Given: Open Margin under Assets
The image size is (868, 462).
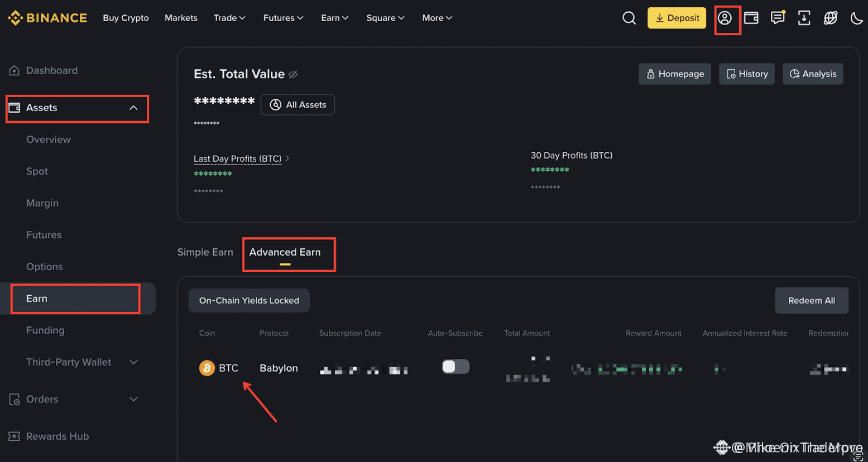Looking at the screenshot, I should (x=42, y=203).
